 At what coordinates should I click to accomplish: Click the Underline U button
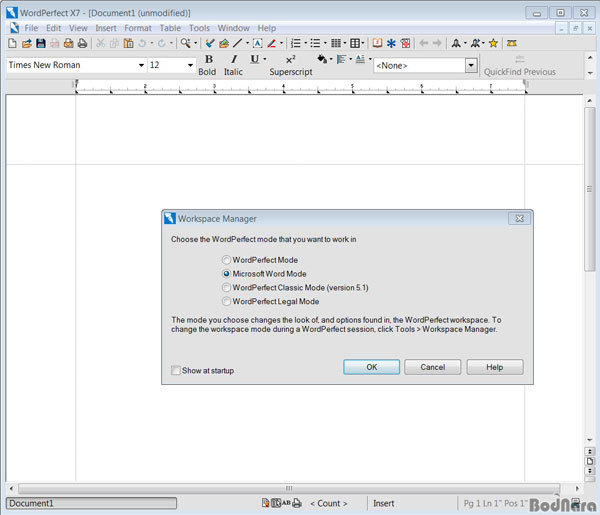pyautogui.click(x=254, y=59)
